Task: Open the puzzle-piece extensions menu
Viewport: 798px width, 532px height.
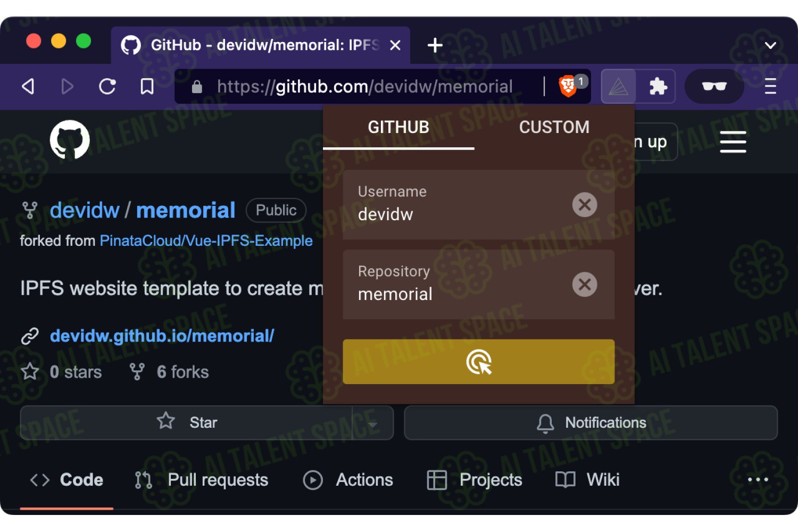Action: click(658, 86)
